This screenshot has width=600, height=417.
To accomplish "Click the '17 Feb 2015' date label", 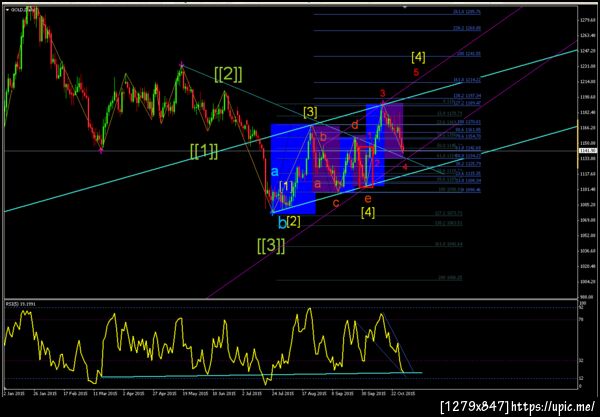I will tap(75, 393).
